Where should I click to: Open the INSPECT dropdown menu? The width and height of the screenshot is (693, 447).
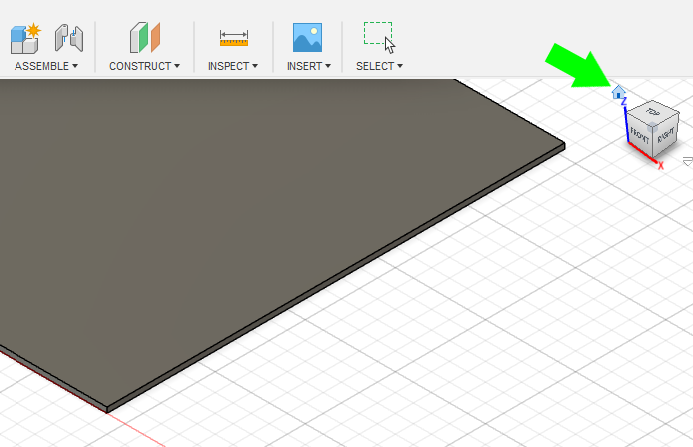coord(232,66)
